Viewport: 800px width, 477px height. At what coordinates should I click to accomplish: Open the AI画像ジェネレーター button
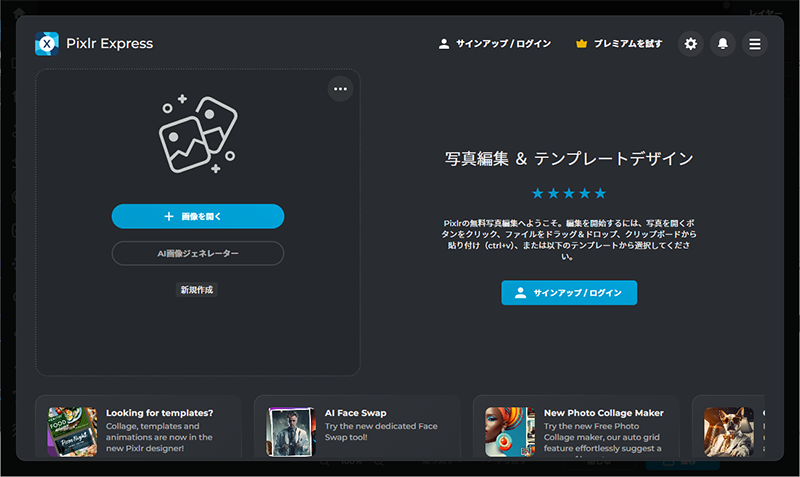(x=198, y=253)
